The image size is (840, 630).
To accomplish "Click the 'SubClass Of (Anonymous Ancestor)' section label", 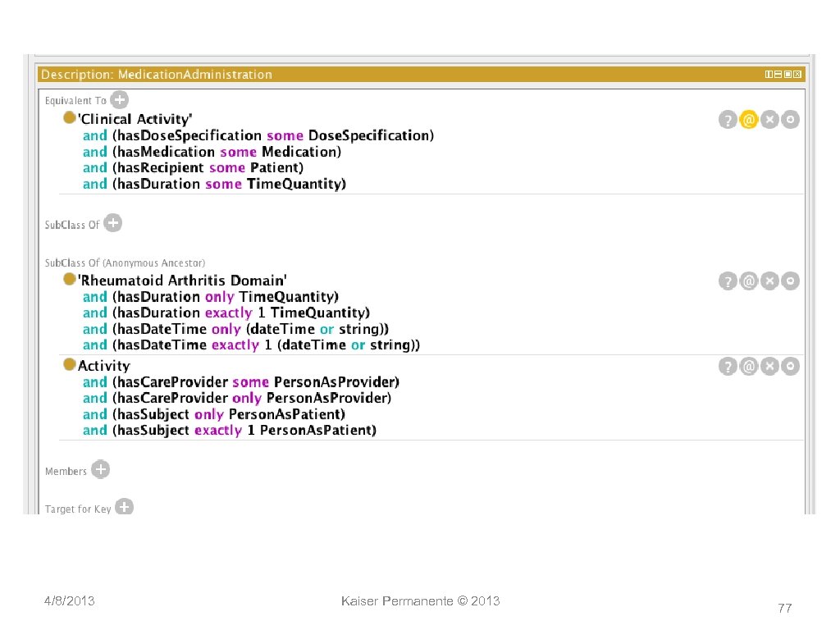I will (125, 263).
